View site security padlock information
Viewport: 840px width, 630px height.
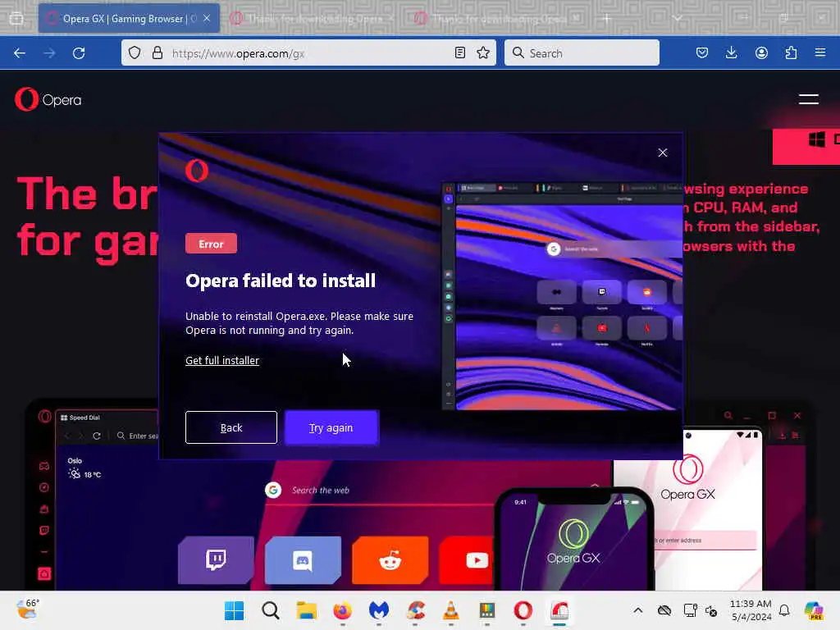157,52
